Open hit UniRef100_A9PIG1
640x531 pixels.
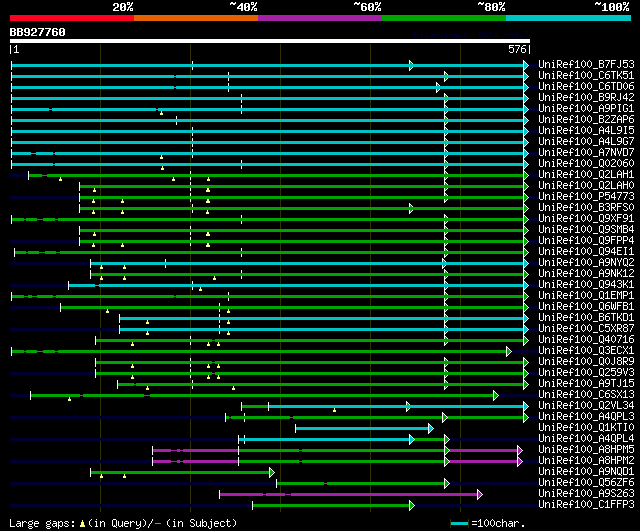(586, 109)
